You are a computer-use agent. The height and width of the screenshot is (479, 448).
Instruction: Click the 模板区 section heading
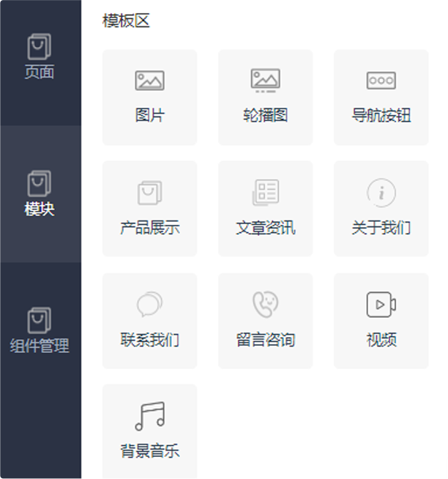[x=126, y=21]
